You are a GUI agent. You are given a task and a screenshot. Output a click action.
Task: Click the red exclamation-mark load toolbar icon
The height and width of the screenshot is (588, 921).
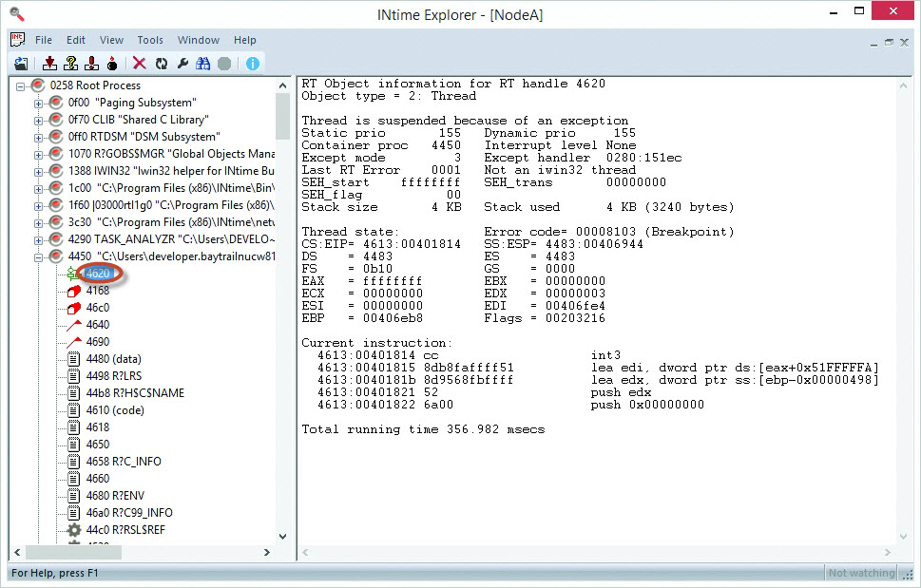[91, 64]
